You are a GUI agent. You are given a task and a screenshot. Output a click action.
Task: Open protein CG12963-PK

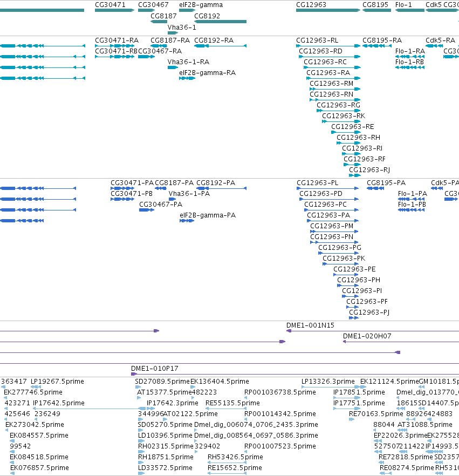point(344,259)
